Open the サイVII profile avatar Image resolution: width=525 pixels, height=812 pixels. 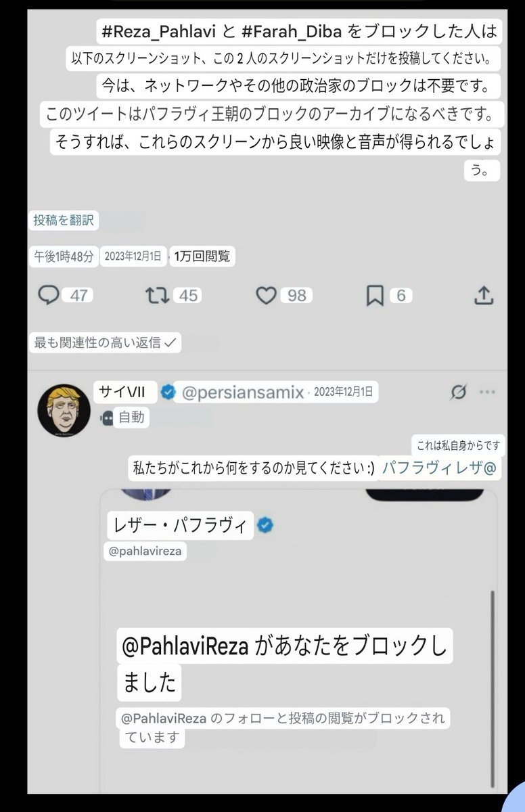[64, 409]
